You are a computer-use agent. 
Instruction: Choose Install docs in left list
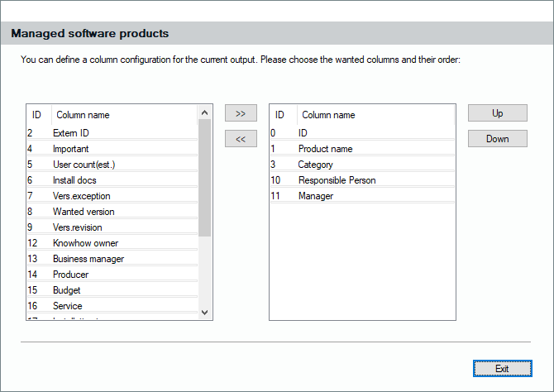tap(75, 180)
